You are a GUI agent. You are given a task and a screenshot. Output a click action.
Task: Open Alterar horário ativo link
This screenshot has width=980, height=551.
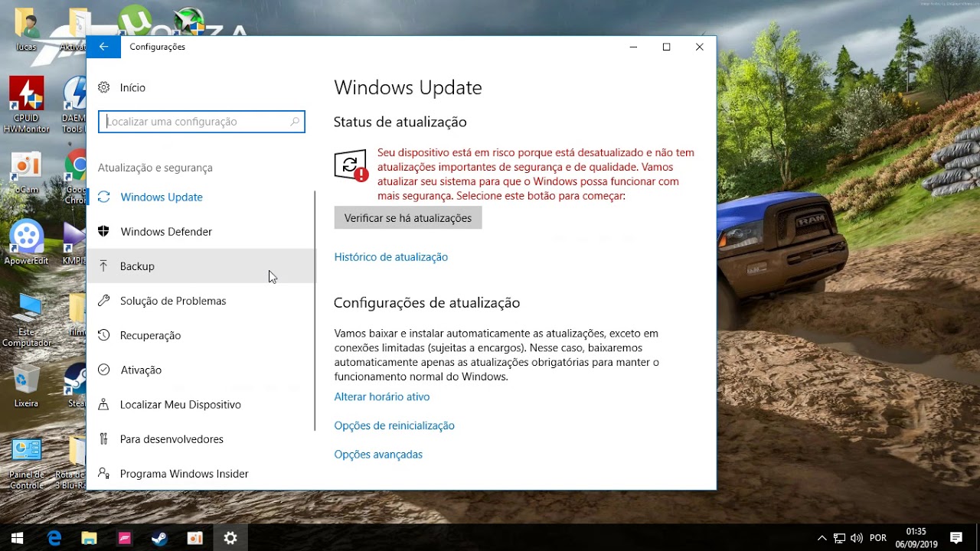pyautogui.click(x=382, y=396)
